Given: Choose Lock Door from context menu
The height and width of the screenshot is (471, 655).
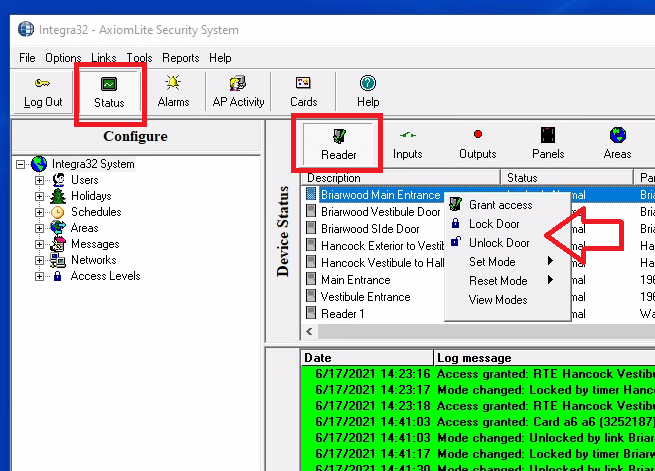Looking at the screenshot, I should [508, 224].
